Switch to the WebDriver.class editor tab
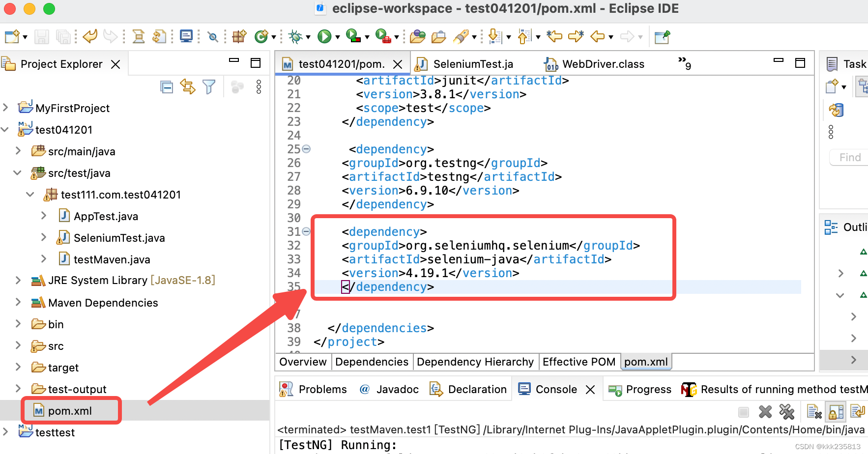This screenshot has width=868, height=454. tap(595, 64)
